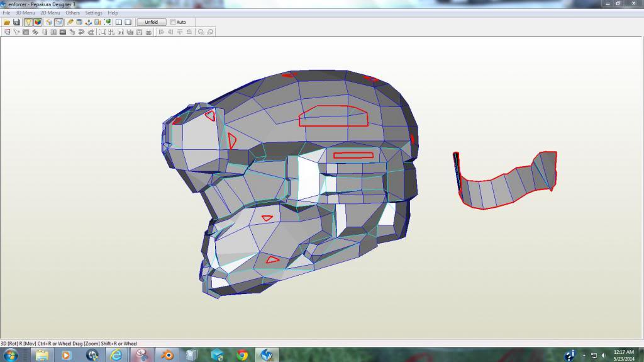
Task: Click the Open file folder icon
Action: 7,22
